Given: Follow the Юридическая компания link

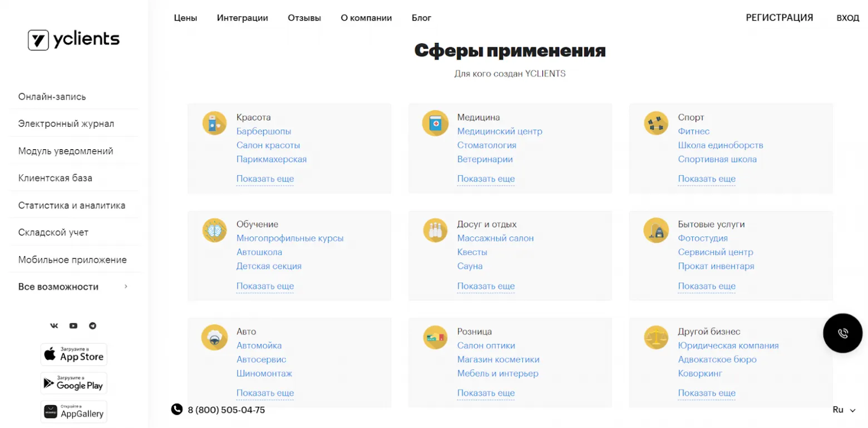Looking at the screenshot, I should coord(728,346).
